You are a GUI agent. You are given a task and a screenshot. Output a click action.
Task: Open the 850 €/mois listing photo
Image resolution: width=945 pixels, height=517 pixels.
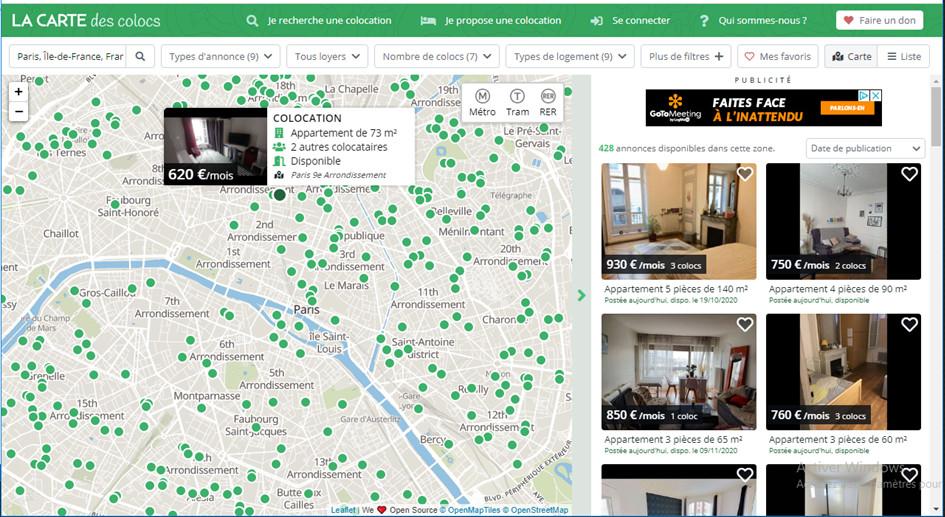679,372
